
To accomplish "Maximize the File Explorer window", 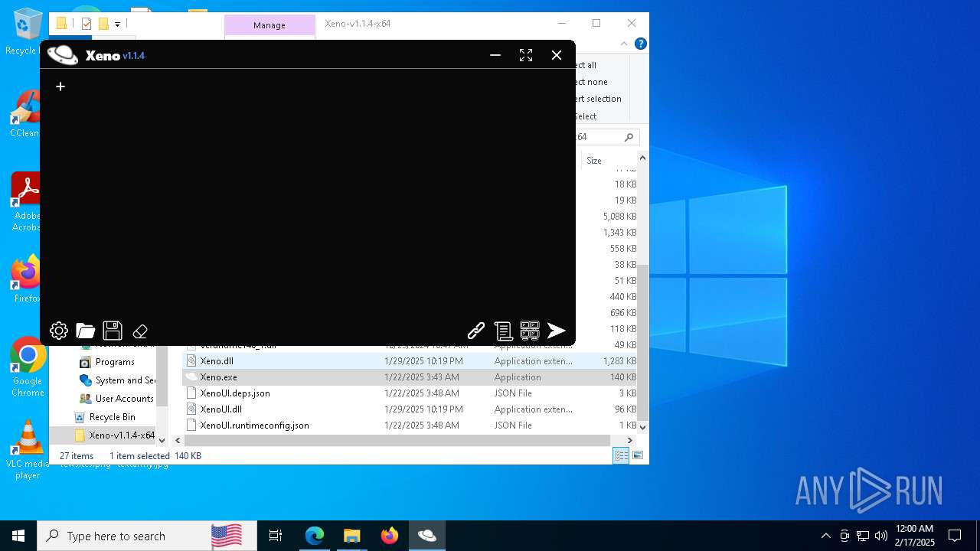I will click(x=596, y=23).
